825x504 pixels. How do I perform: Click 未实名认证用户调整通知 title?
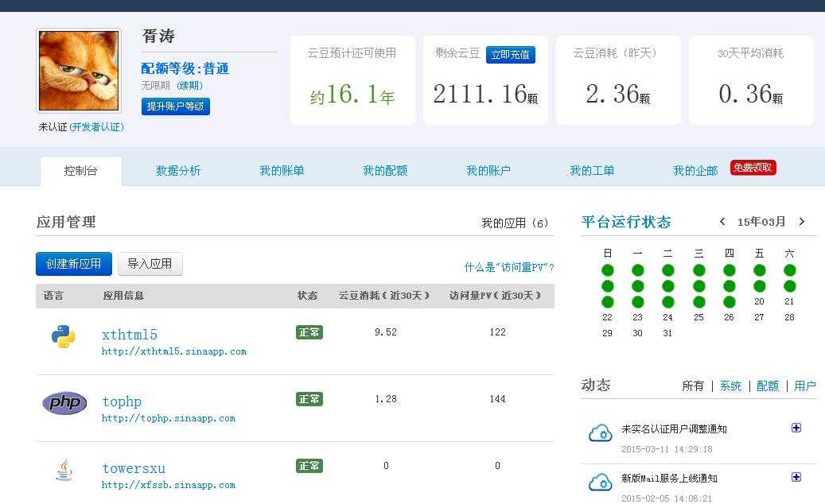[674, 428]
